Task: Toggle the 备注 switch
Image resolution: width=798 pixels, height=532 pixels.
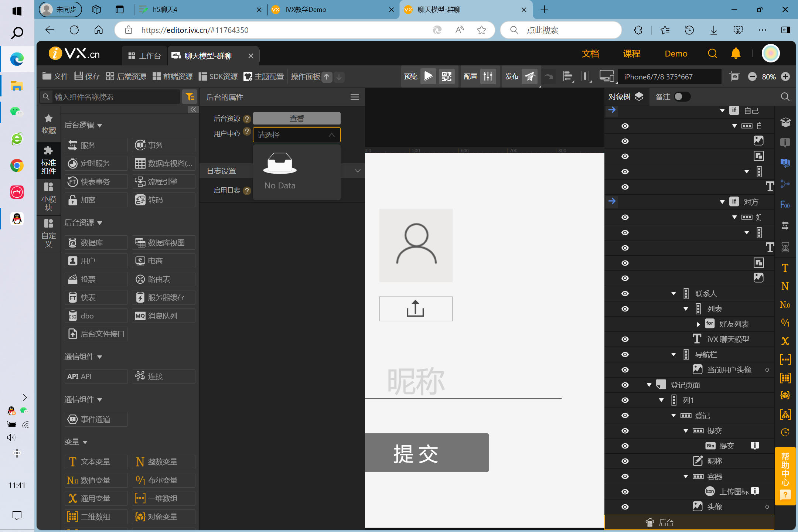Action: point(682,97)
